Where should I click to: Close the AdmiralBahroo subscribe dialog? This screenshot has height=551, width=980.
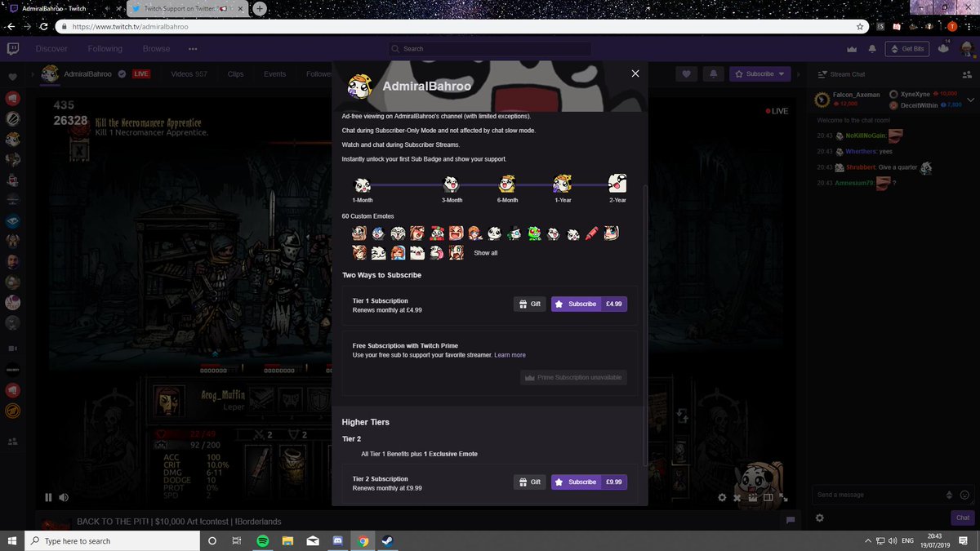635,73
